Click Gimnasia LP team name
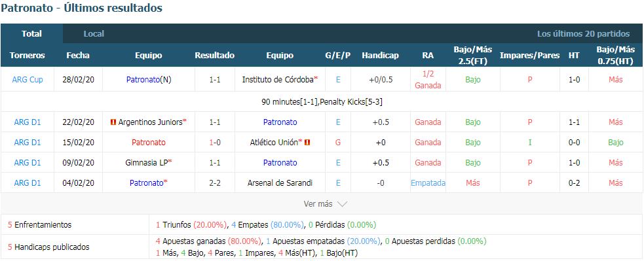Image resolution: width=644 pixels, height=261 pixels. [x=146, y=162]
